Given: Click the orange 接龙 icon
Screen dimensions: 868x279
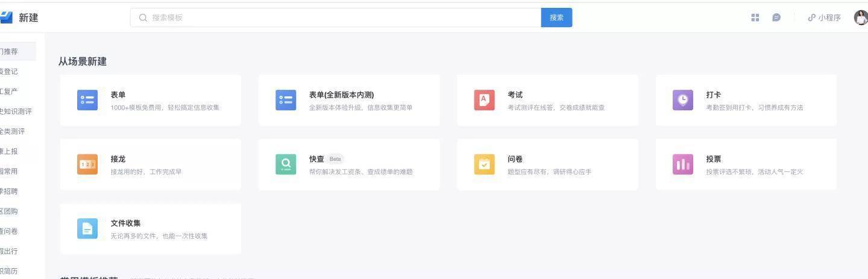Looking at the screenshot, I should coord(87,165).
